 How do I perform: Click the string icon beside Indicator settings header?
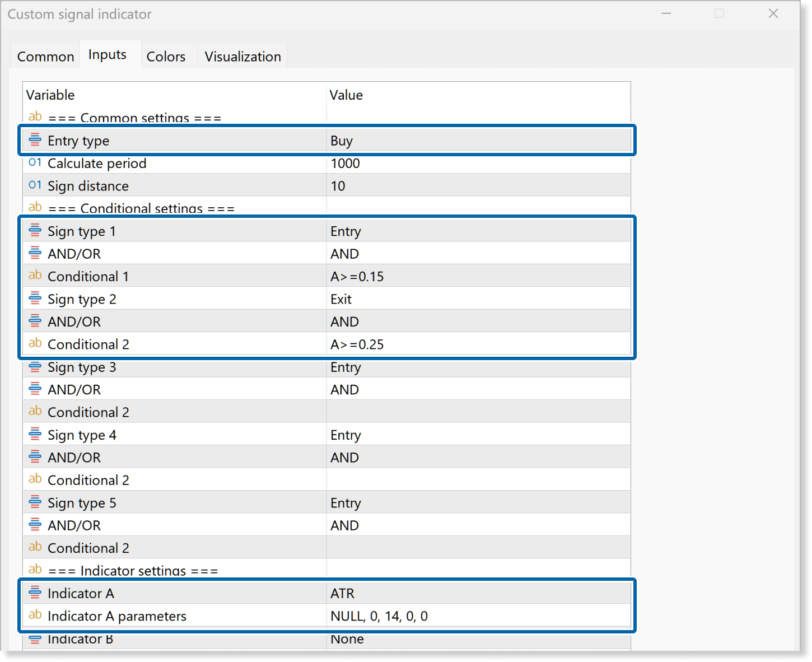[x=35, y=570]
